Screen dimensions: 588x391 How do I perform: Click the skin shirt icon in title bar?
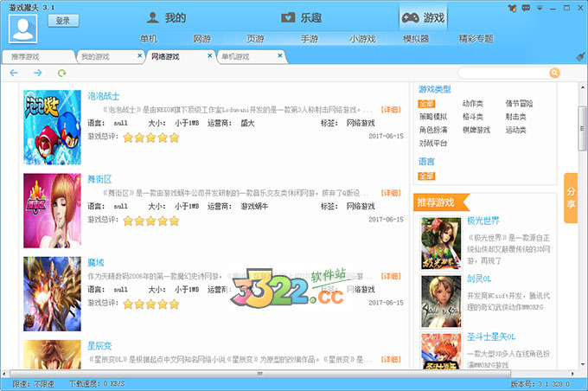512,8
